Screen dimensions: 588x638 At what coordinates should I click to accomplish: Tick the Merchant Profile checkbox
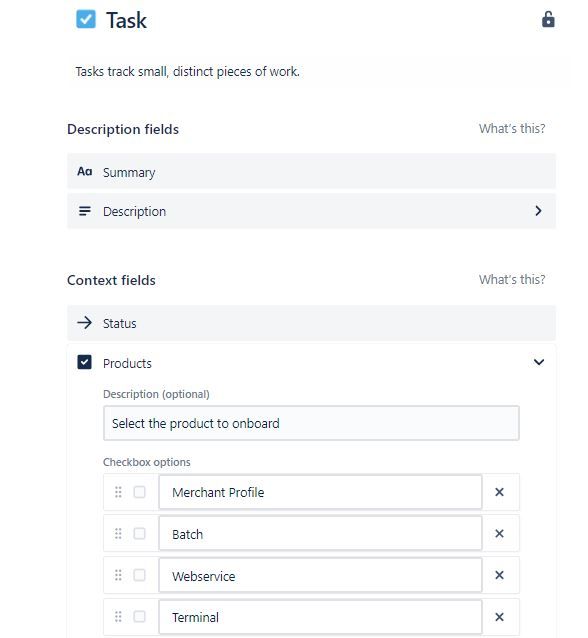click(139, 492)
